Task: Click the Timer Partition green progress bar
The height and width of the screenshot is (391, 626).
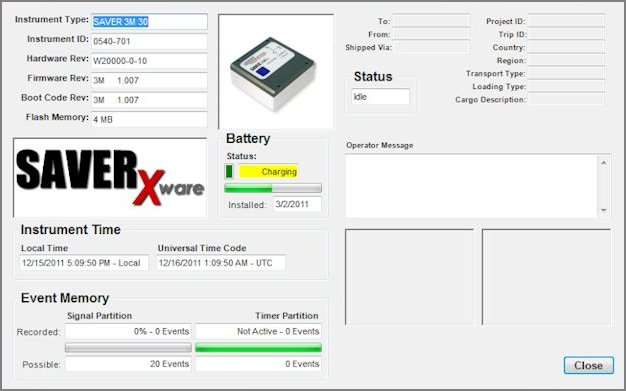Action: [258, 348]
